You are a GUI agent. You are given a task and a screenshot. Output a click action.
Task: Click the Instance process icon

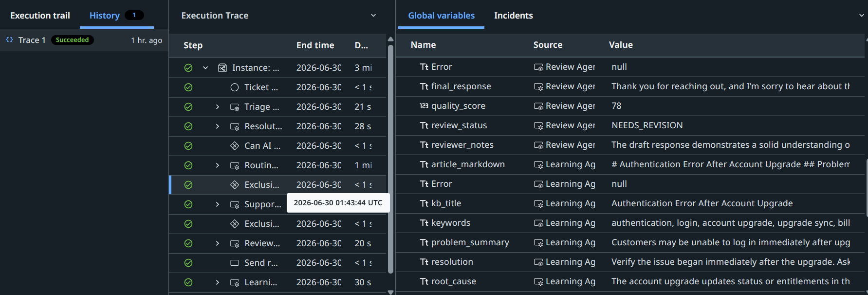pos(222,68)
